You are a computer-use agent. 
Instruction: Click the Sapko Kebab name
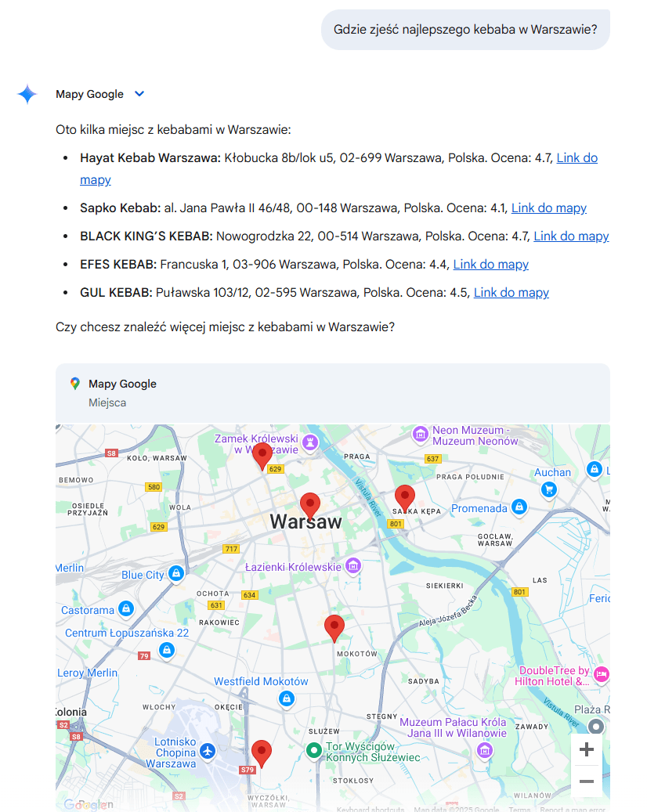(120, 208)
